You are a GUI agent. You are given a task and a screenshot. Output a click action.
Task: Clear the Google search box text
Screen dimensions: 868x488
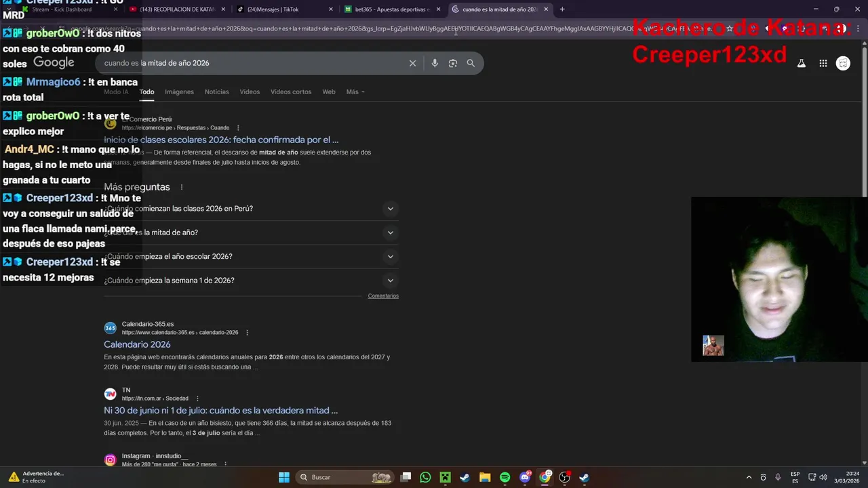(x=412, y=63)
